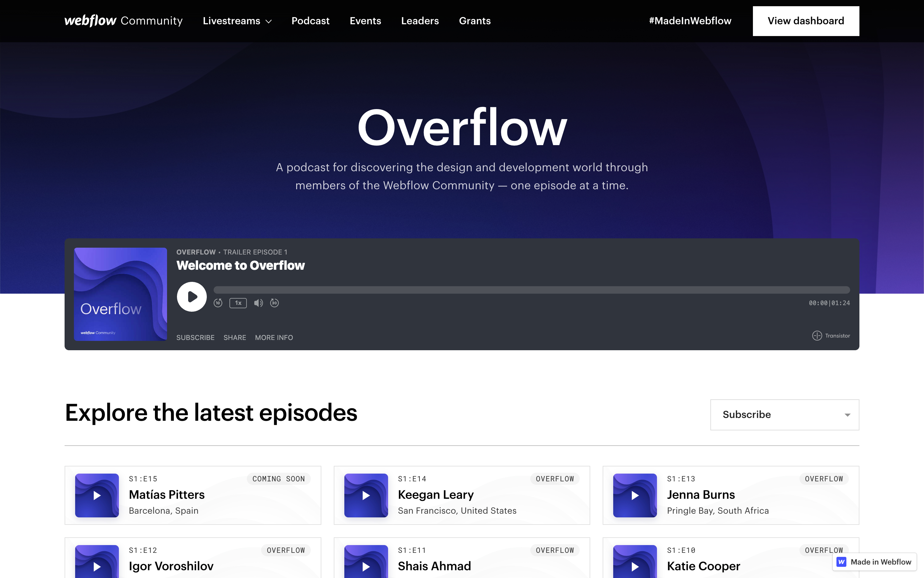The height and width of the screenshot is (578, 924).
Task: Open the Shais Ahmad episode name
Action: [434, 566]
